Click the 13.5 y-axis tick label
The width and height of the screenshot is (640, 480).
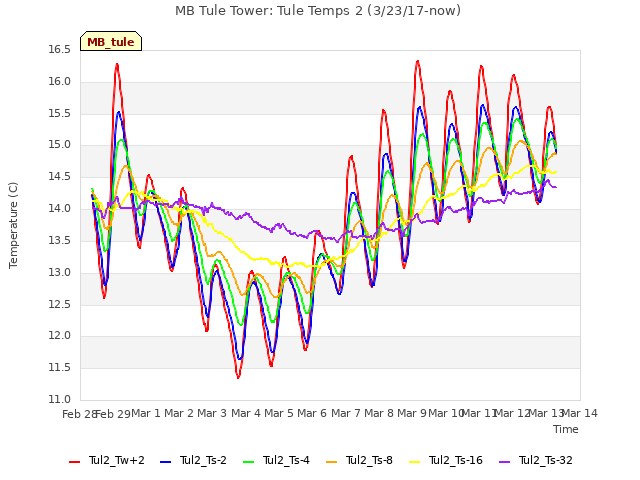[60, 240]
